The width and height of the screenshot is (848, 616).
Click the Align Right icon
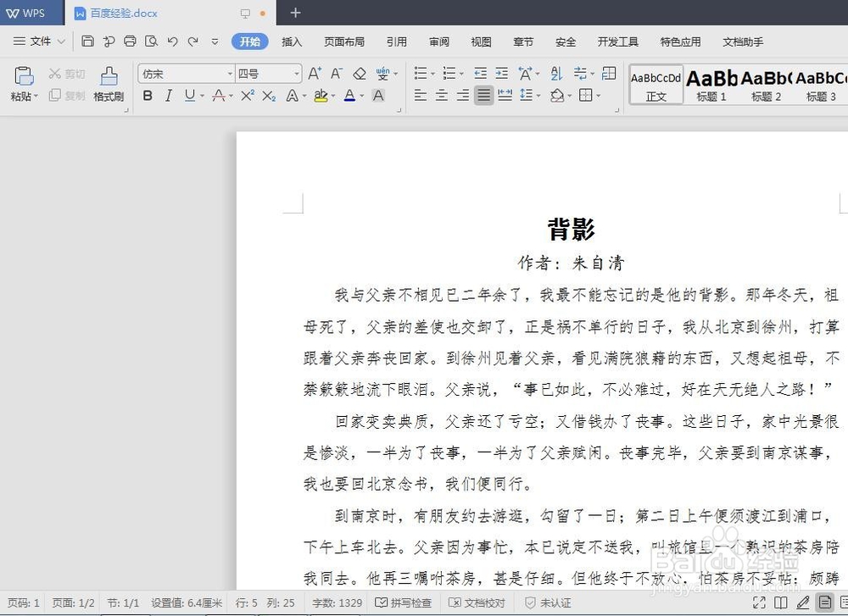(x=462, y=96)
